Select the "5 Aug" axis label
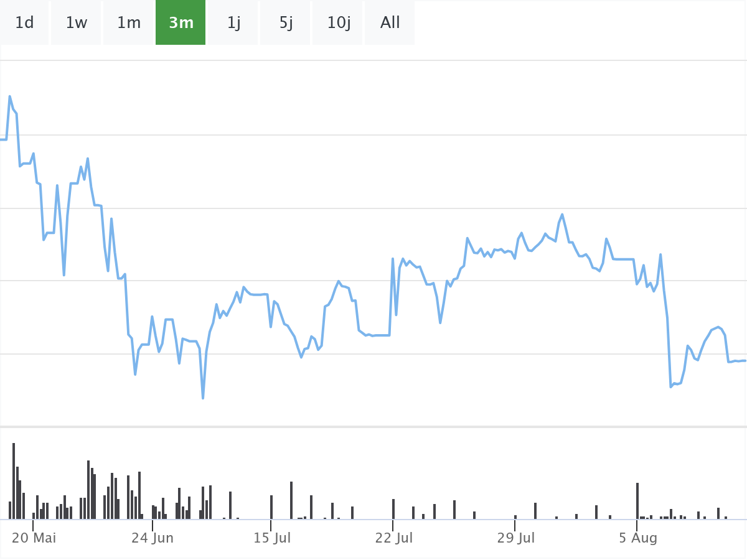This screenshot has width=747, height=560. click(637, 538)
